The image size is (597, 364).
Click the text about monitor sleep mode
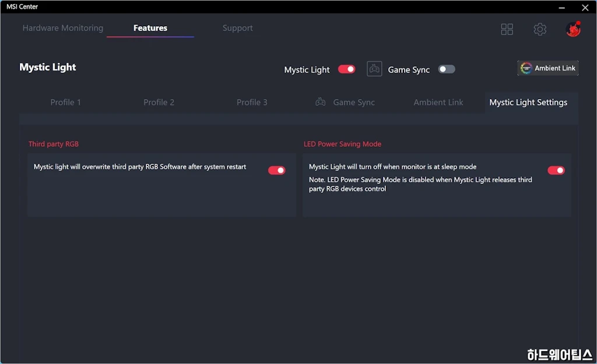coord(392,167)
